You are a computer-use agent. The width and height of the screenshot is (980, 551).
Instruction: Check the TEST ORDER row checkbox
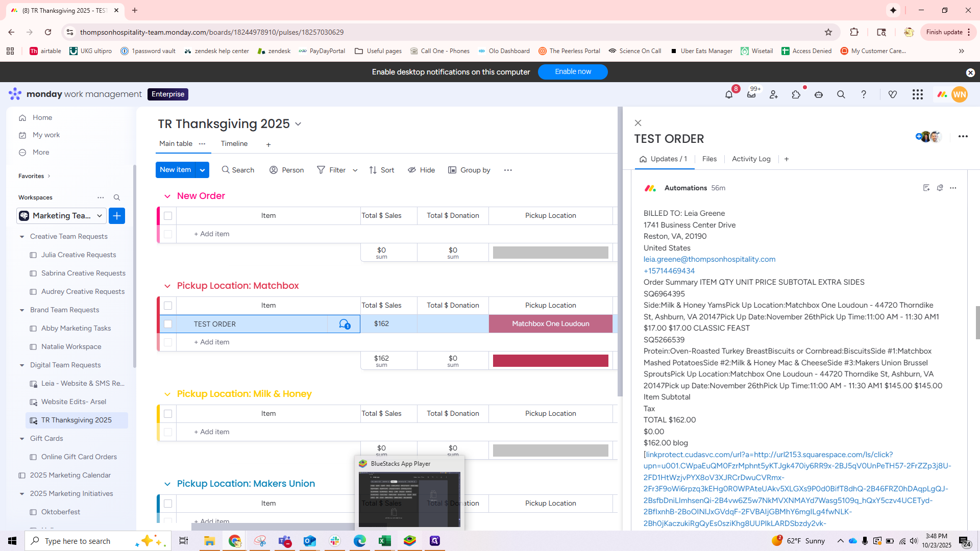(x=168, y=324)
